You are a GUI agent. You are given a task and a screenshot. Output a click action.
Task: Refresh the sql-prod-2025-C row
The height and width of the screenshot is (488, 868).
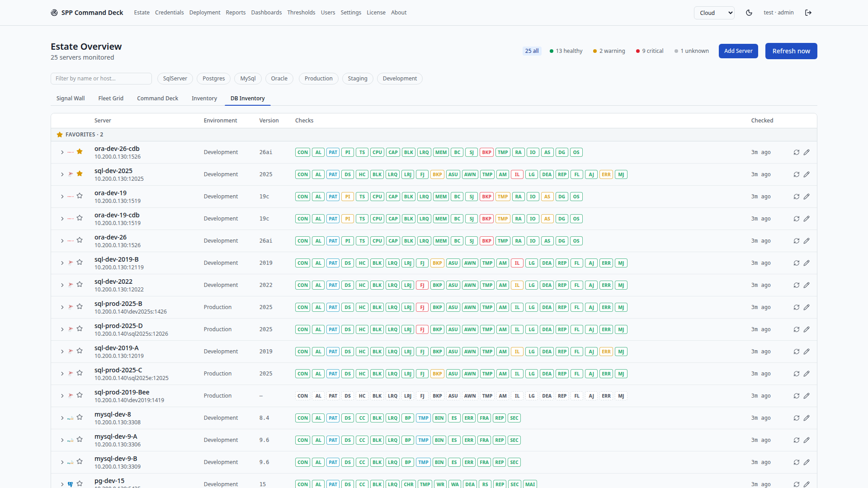tap(797, 374)
